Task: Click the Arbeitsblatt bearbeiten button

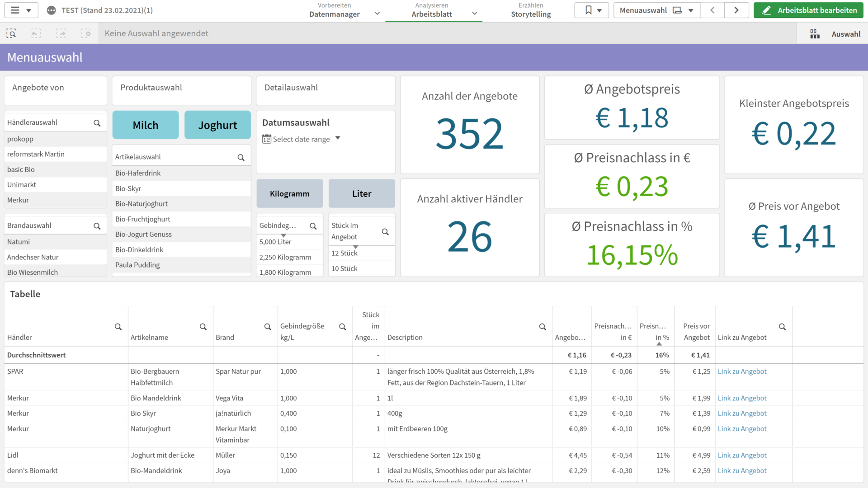Action: 808,10
